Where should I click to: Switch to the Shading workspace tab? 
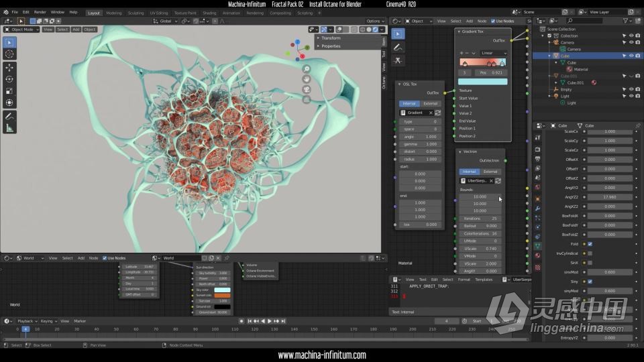point(209,13)
